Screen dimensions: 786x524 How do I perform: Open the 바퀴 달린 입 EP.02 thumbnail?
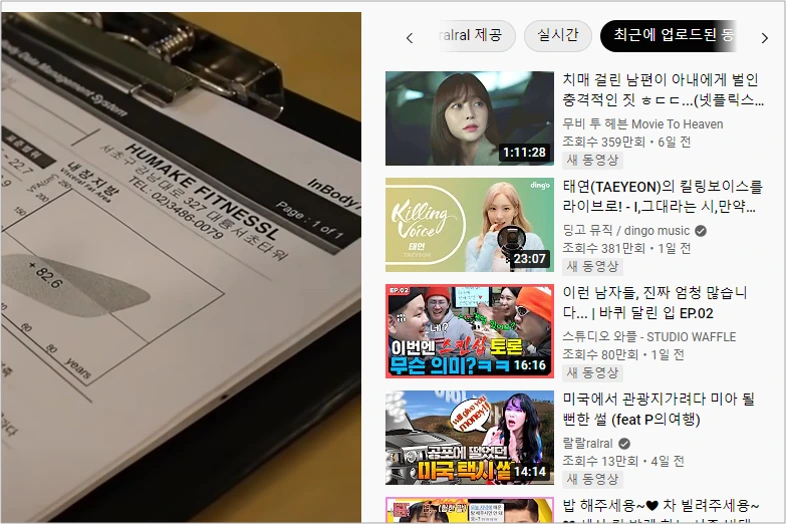tap(470, 331)
